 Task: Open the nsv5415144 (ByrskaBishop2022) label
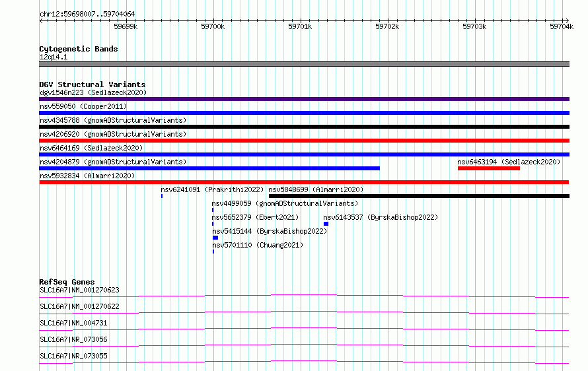[x=270, y=231]
